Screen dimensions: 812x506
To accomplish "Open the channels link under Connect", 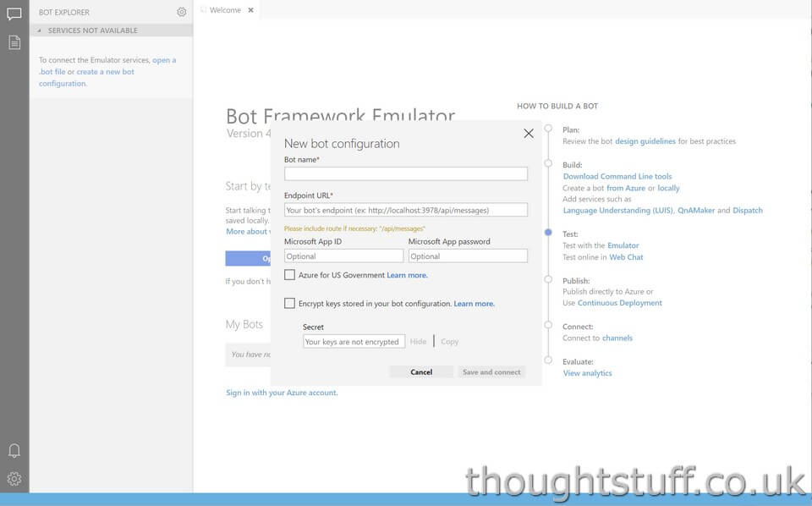I will (x=617, y=338).
